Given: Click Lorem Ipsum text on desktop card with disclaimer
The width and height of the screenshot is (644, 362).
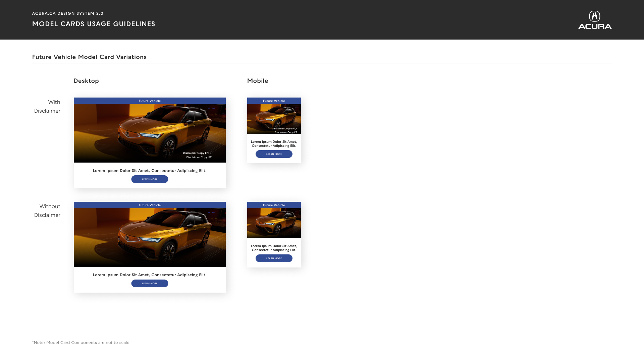Looking at the screenshot, I should (x=150, y=171).
